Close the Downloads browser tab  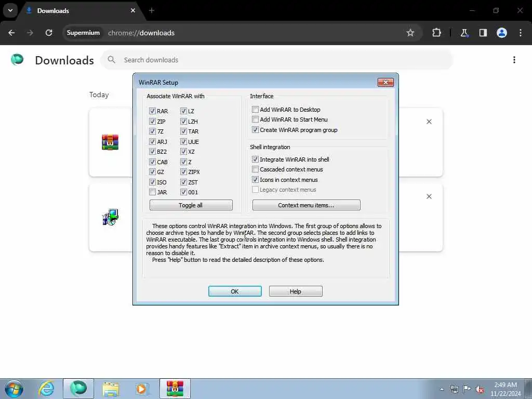pos(133,10)
